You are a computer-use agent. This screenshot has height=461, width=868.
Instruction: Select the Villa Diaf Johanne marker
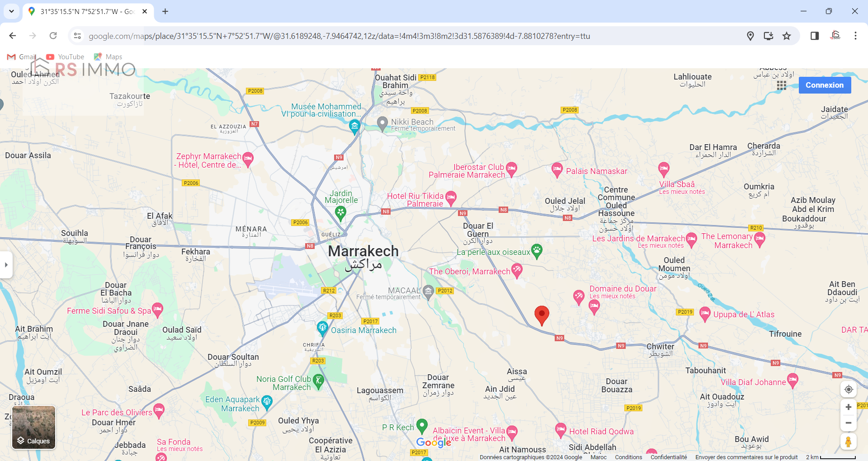pos(793,380)
